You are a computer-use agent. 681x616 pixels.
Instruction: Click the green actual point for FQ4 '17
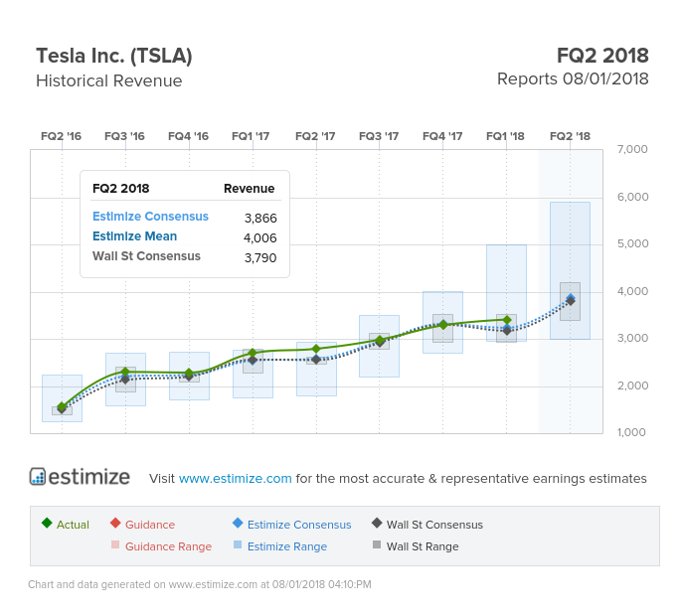443,324
